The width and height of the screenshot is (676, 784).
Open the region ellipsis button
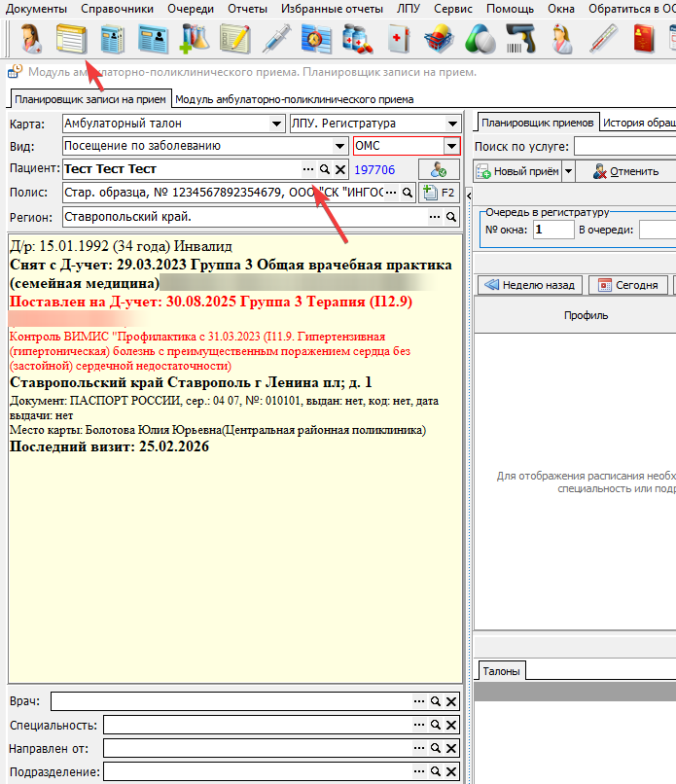tap(435, 217)
